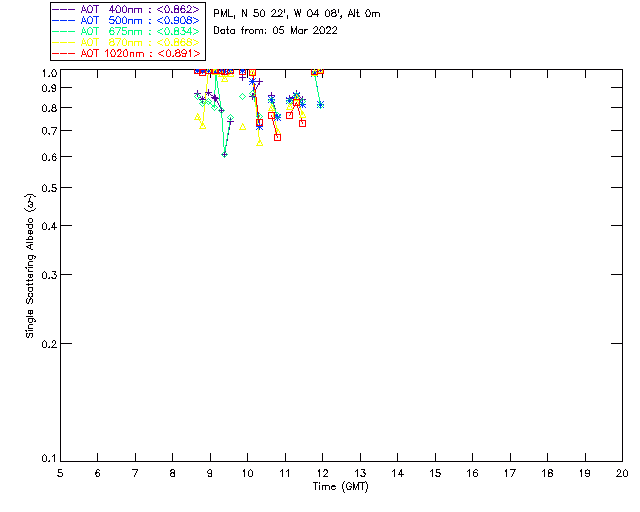
Task: Click the x-axis tick label 20
Action: click(x=621, y=472)
